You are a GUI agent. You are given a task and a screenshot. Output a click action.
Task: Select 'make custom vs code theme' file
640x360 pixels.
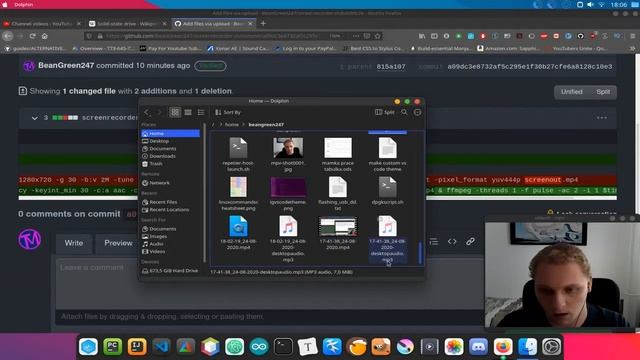387,154
